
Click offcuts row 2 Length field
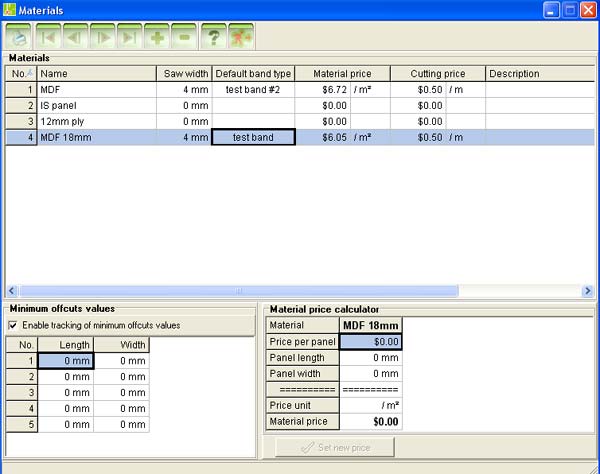click(66, 377)
